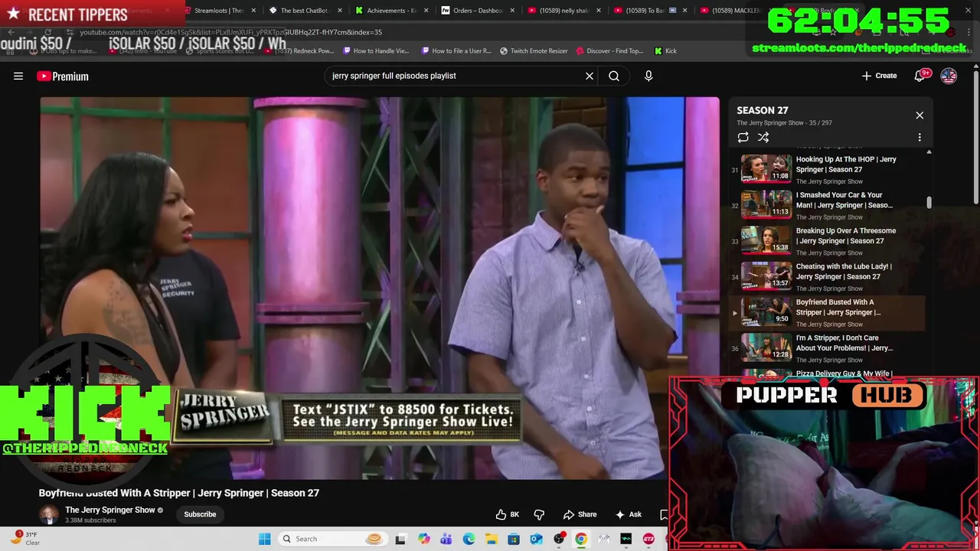980x551 pixels.
Task: Open the weather widget showing 31°F
Action: pyautogui.click(x=25, y=539)
